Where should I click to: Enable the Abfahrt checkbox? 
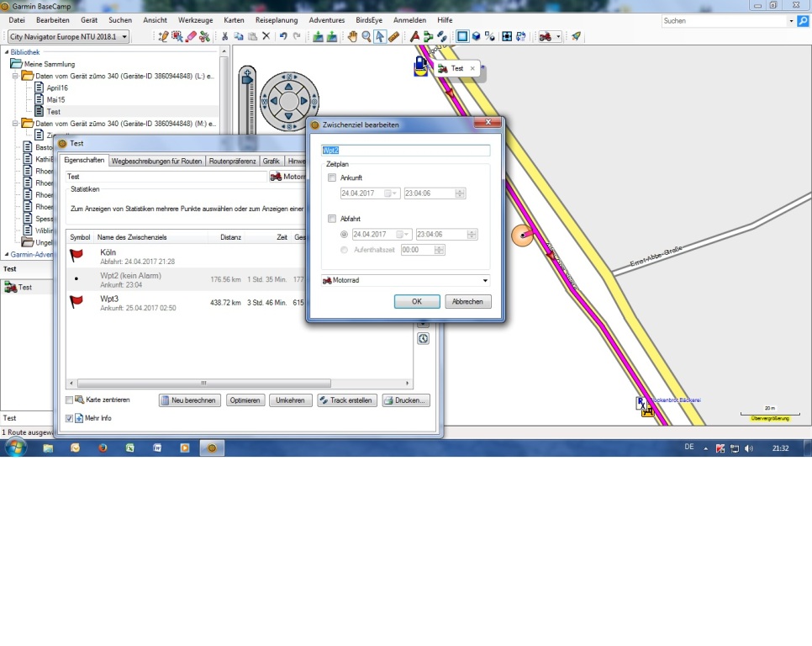(332, 219)
